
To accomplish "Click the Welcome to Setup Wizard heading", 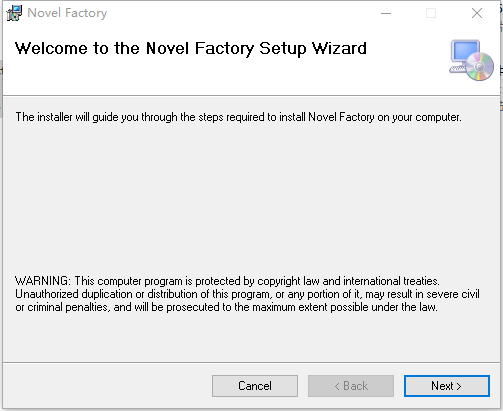I will tap(191, 48).
